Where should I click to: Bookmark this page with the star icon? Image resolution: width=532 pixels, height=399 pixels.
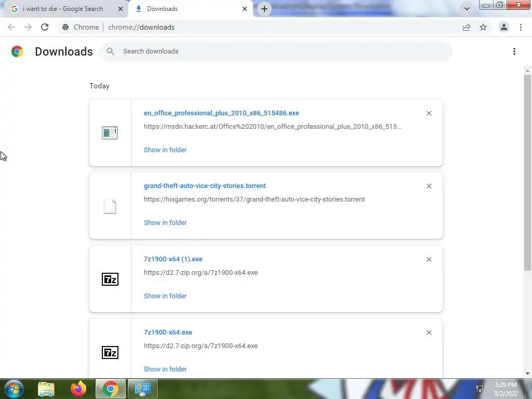483,27
